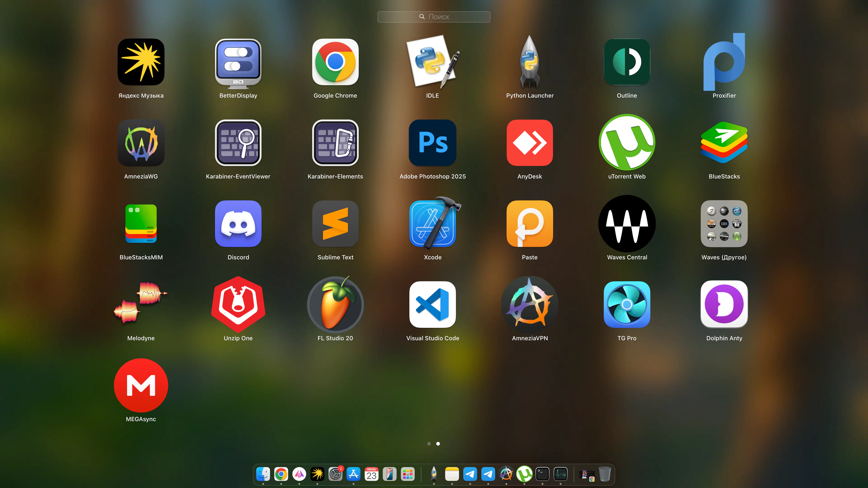Open App Store from the Dock

point(354,474)
